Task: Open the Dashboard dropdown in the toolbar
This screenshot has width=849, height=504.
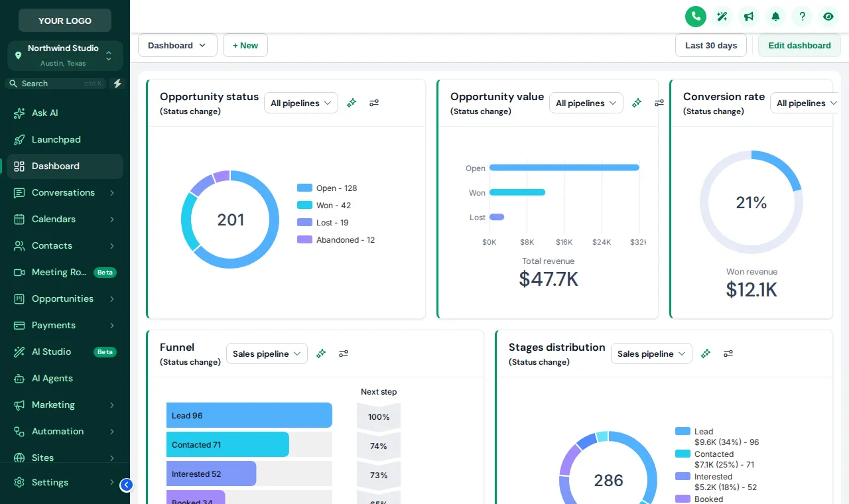Action: (178, 45)
